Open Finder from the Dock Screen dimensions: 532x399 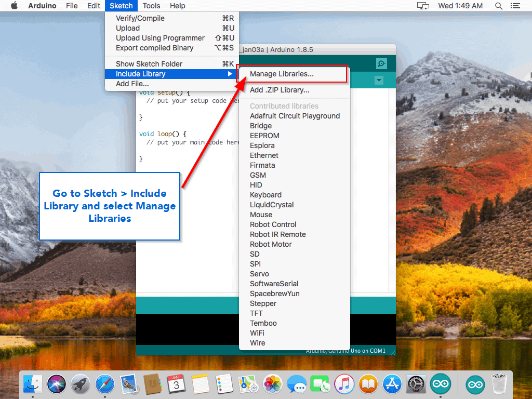33,384
